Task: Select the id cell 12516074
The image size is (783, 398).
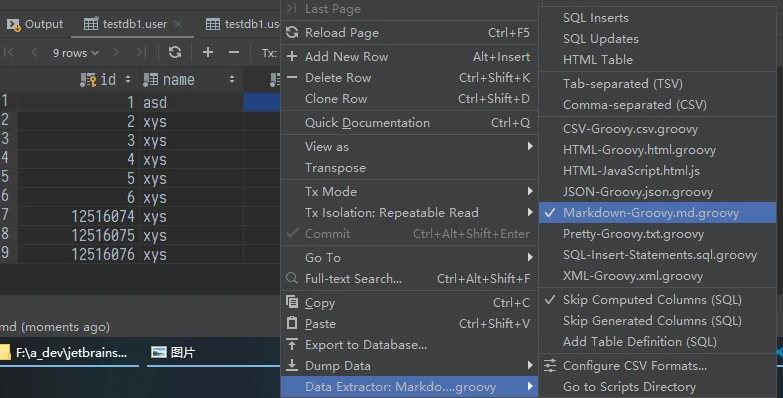Action: (78, 216)
